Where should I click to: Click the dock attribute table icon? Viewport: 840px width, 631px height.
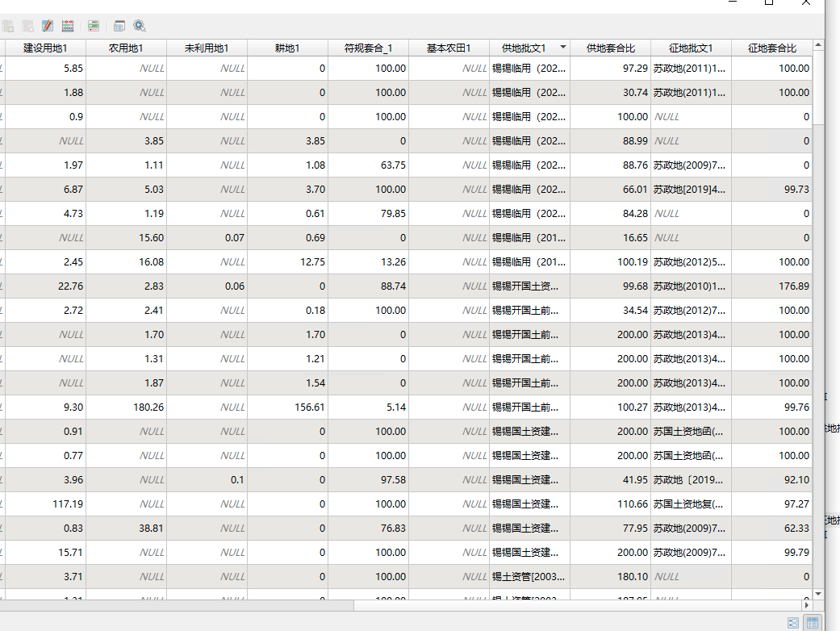(119, 26)
